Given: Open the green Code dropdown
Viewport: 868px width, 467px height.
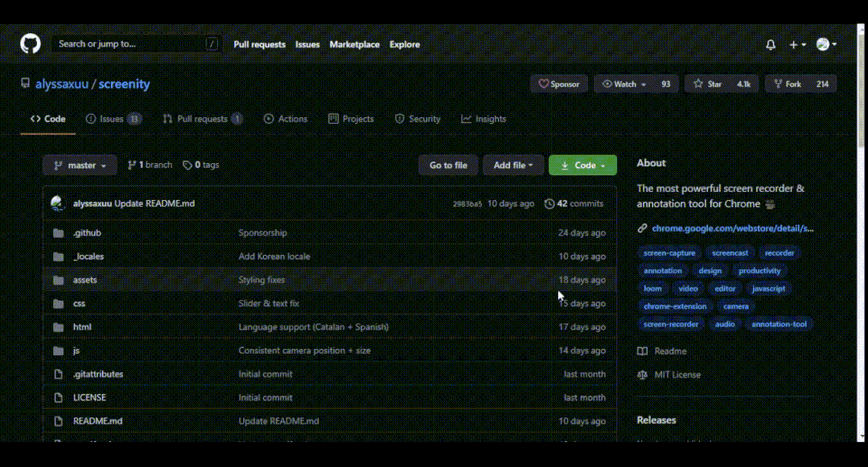Looking at the screenshot, I should click(582, 166).
